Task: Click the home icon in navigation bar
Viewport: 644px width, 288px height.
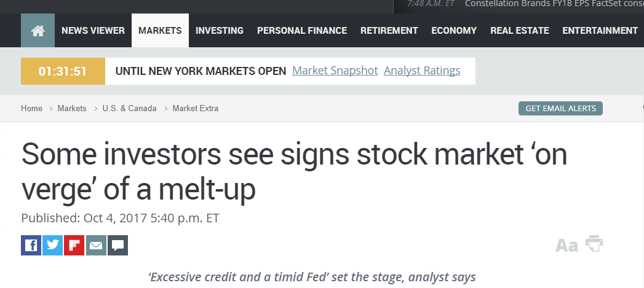Action: [38, 30]
